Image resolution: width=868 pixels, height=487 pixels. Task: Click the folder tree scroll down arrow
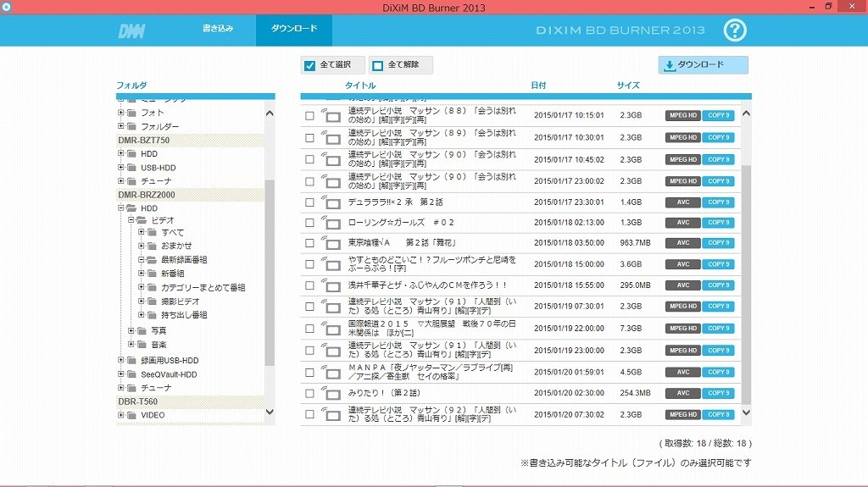(x=270, y=412)
